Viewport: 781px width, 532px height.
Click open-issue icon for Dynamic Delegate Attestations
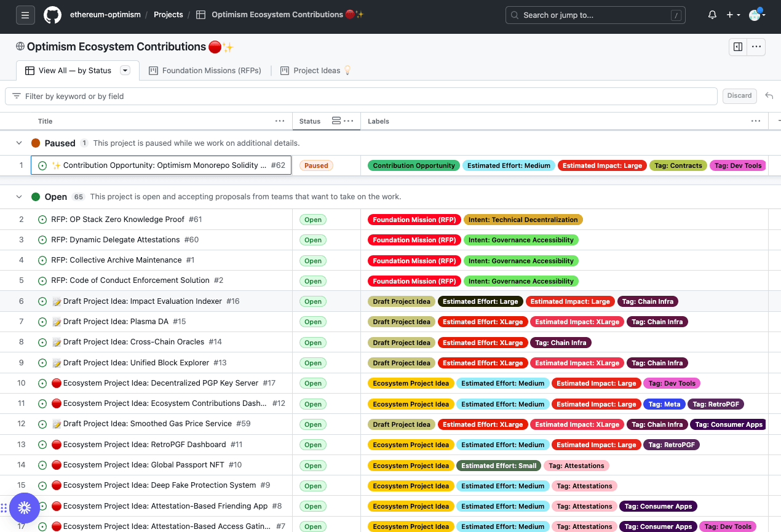(x=42, y=240)
